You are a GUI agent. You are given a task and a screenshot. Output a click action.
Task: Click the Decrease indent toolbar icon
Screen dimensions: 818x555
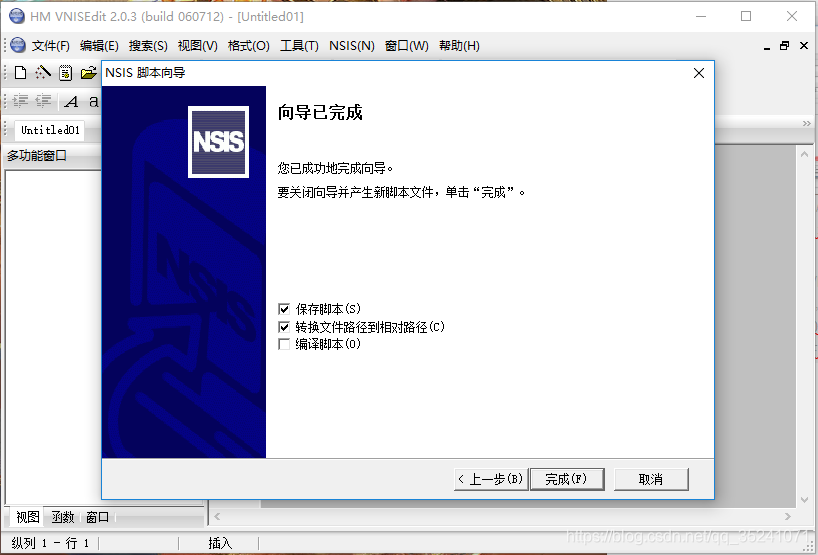coord(43,101)
